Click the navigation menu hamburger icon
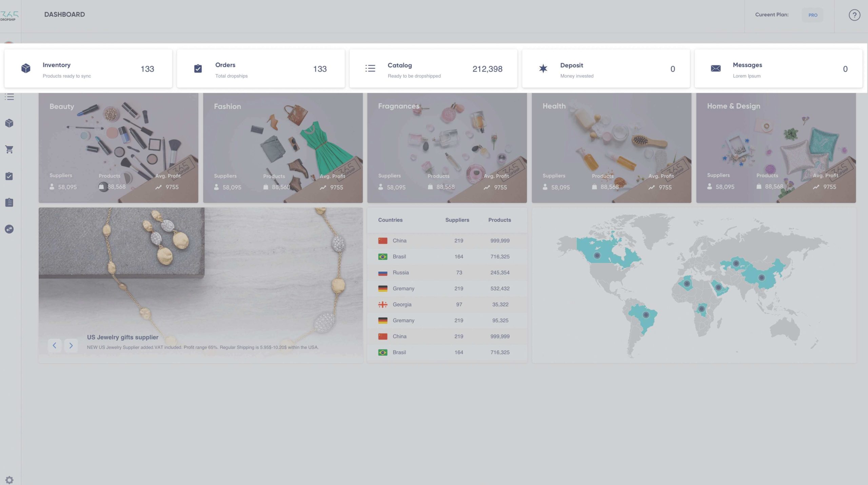Screen dimensions: 868x485 point(9,97)
